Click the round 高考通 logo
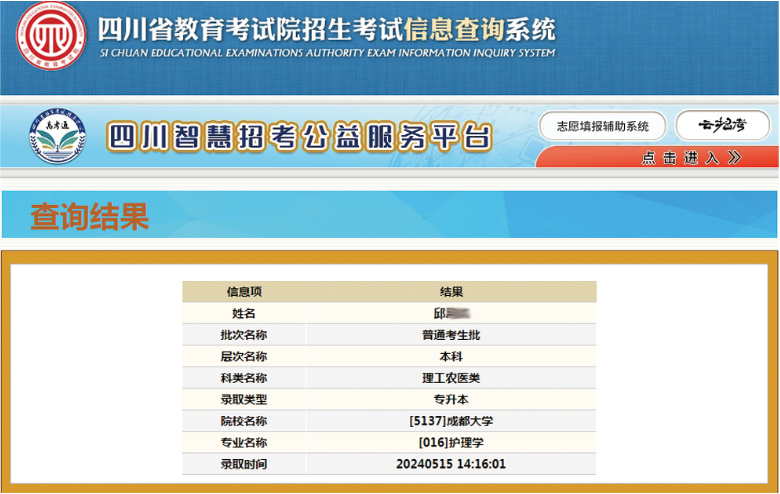Image resolution: width=780 pixels, height=494 pixels. coord(58,138)
